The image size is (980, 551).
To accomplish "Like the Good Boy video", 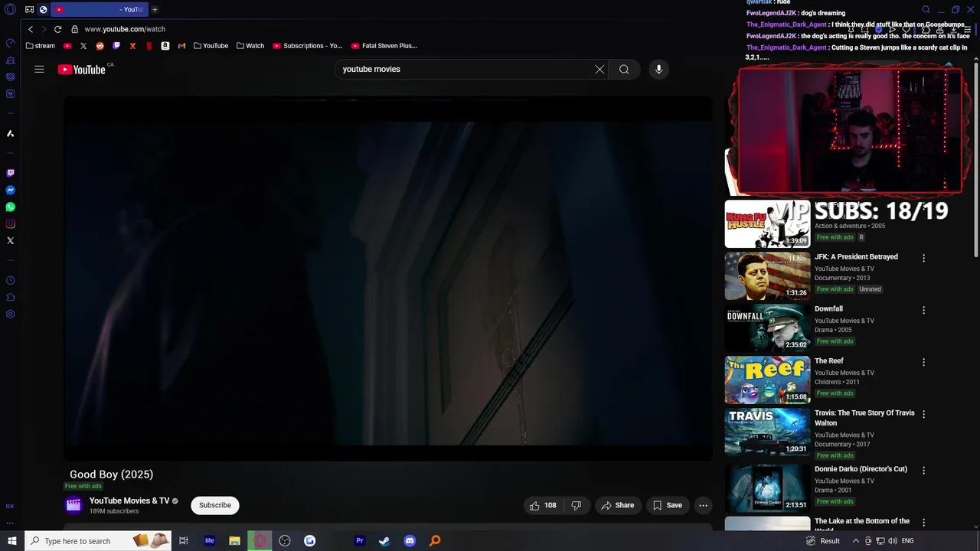I will 543,505.
